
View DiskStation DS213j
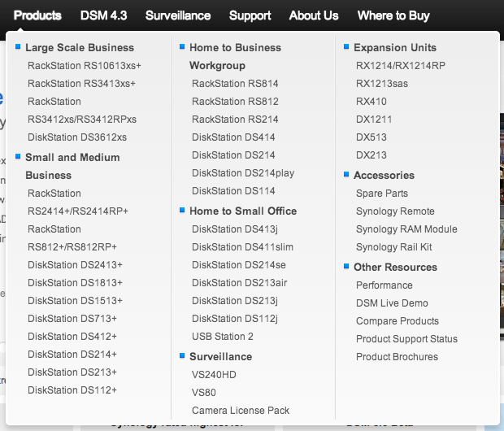pos(235,301)
